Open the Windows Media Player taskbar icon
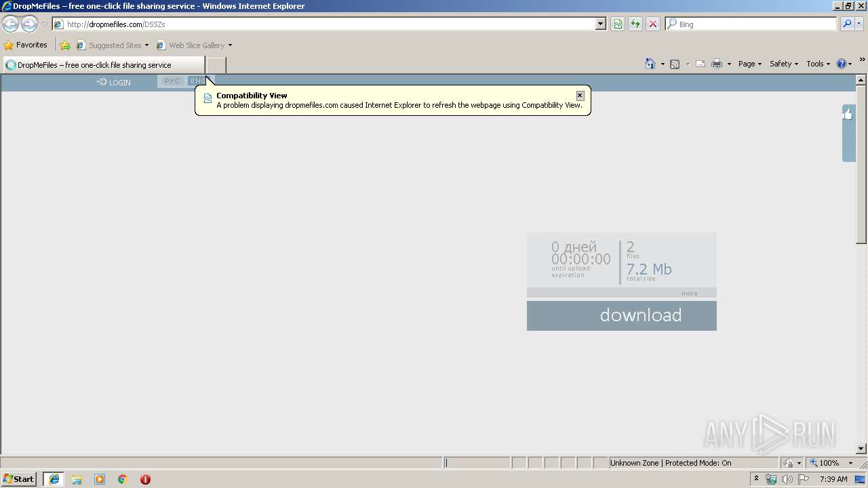This screenshot has height=488, width=868. (100, 479)
